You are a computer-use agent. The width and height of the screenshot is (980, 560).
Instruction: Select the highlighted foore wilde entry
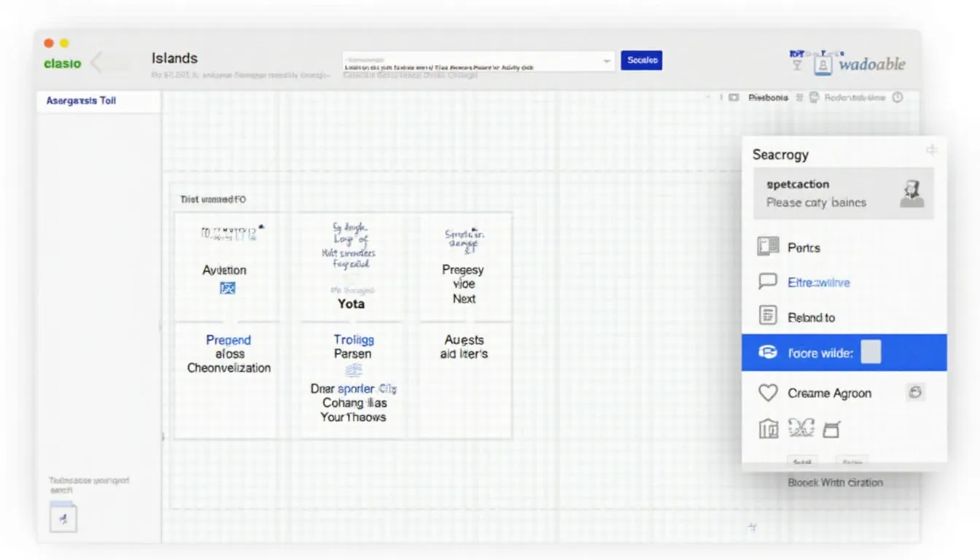(844, 352)
